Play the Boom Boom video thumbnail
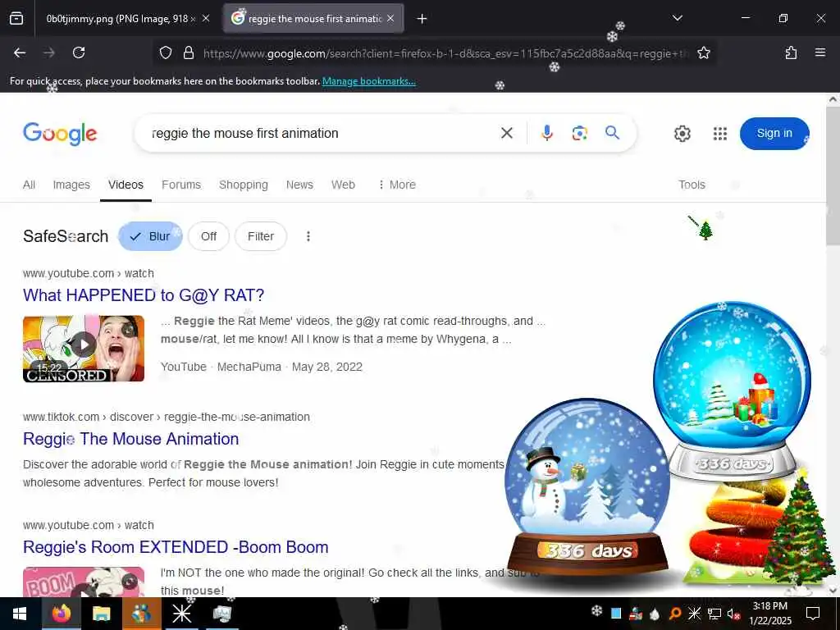The height and width of the screenshot is (630, 840). click(84, 582)
